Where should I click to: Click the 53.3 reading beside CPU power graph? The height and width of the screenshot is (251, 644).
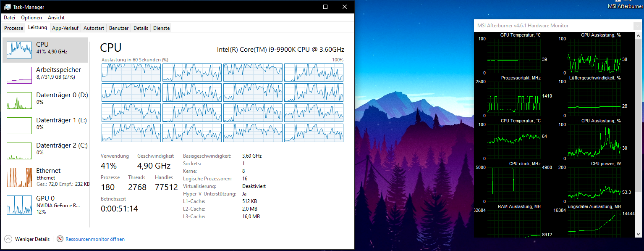(x=626, y=192)
